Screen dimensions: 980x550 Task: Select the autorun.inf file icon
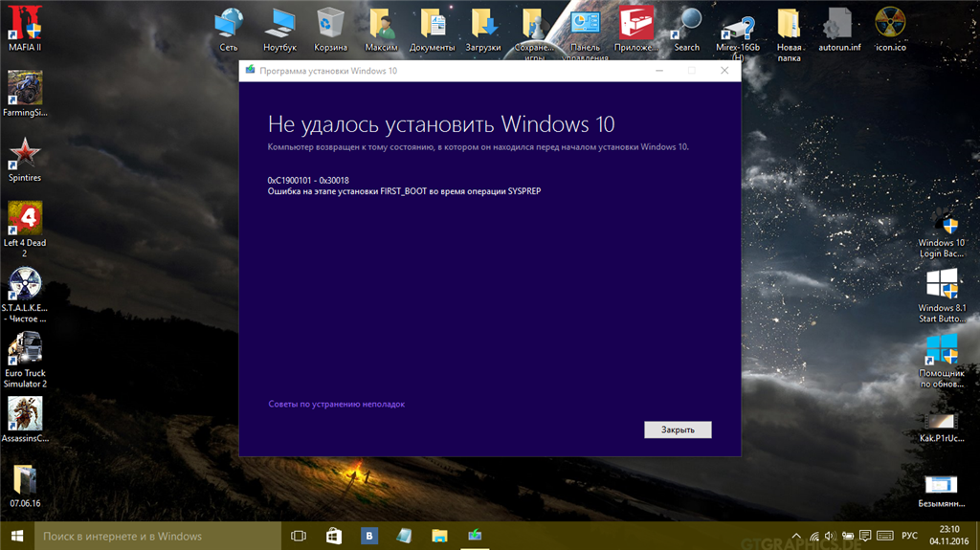click(839, 29)
